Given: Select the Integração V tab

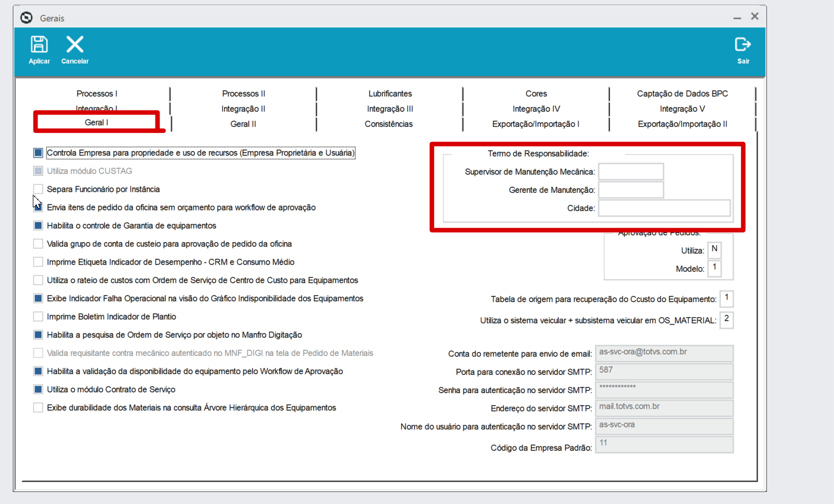Looking at the screenshot, I should [x=682, y=109].
